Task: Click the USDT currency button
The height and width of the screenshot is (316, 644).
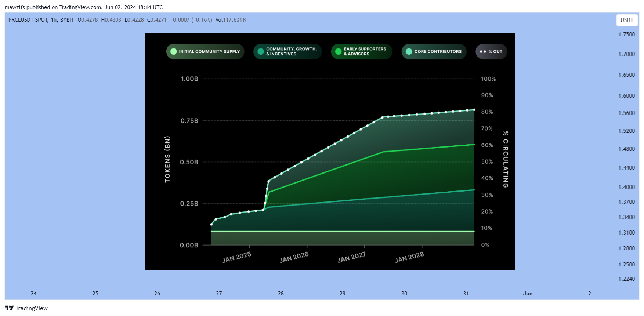Action: tap(627, 20)
